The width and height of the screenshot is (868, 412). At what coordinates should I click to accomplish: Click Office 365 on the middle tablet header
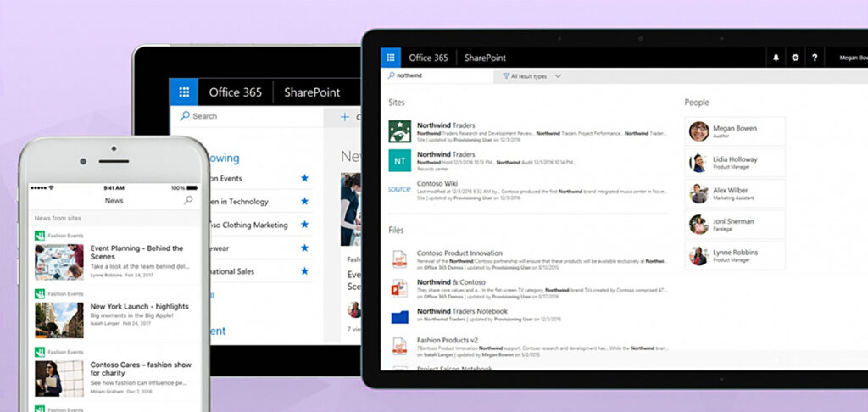[x=236, y=92]
